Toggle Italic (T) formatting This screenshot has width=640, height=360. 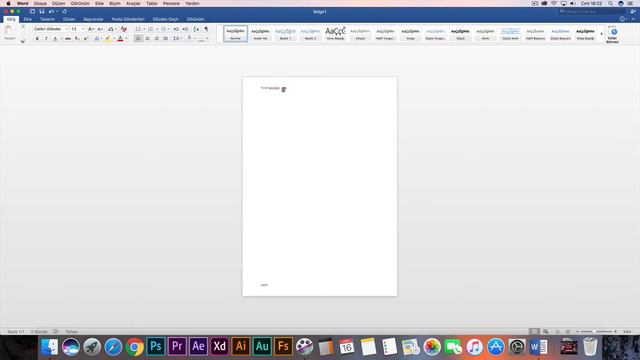coord(46,38)
